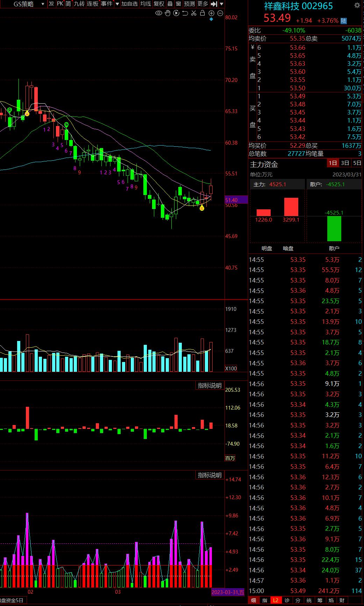Click the undo arrow icon
The image size is (364, 606).
pos(185,13)
